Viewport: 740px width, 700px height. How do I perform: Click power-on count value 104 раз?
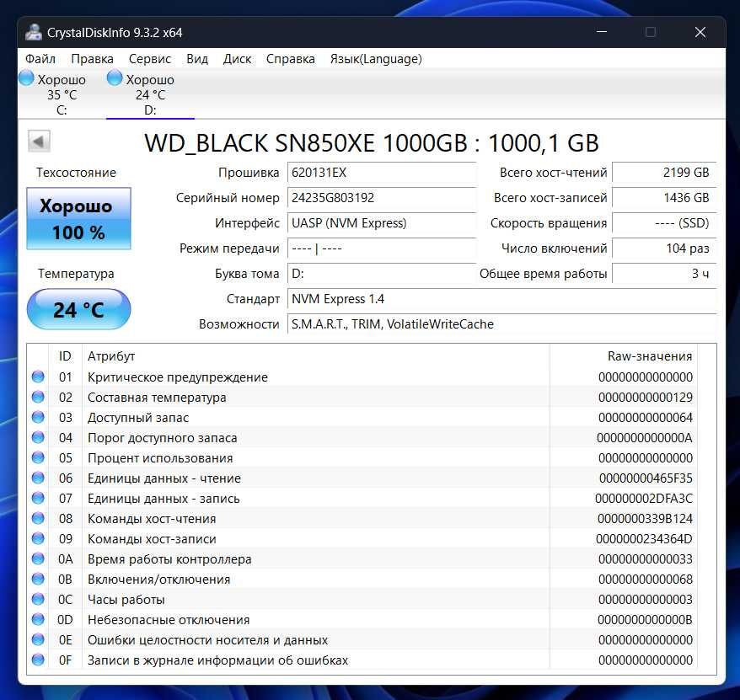click(664, 248)
